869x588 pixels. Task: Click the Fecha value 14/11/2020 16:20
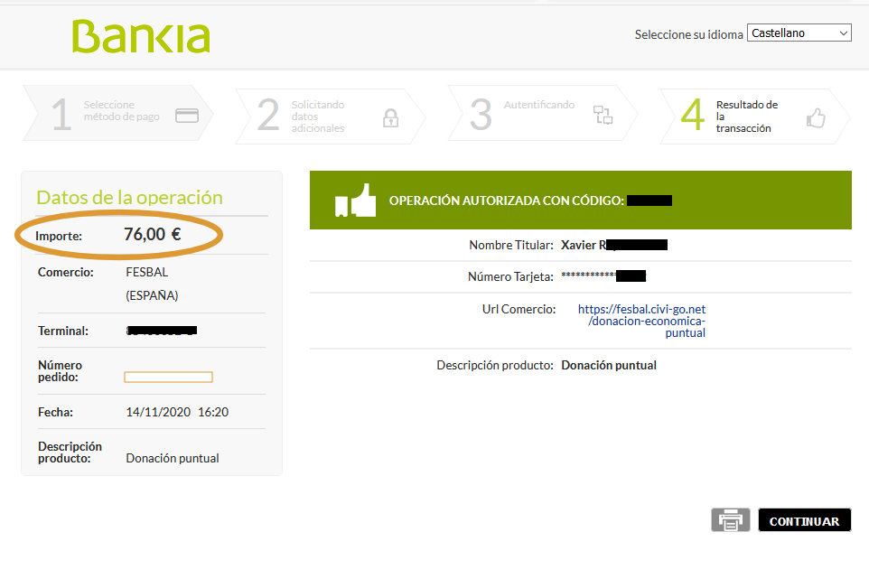[177, 412]
